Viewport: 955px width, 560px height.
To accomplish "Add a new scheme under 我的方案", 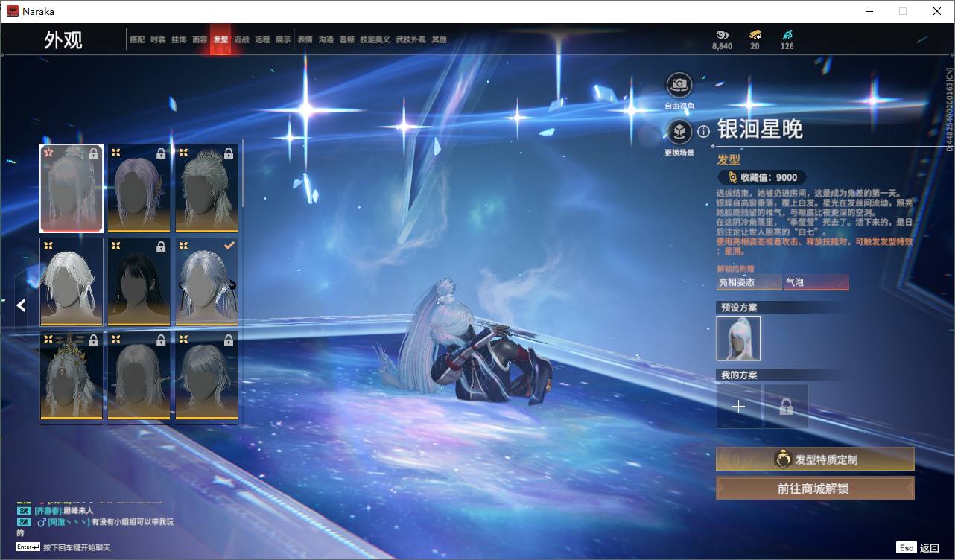I will 739,407.
